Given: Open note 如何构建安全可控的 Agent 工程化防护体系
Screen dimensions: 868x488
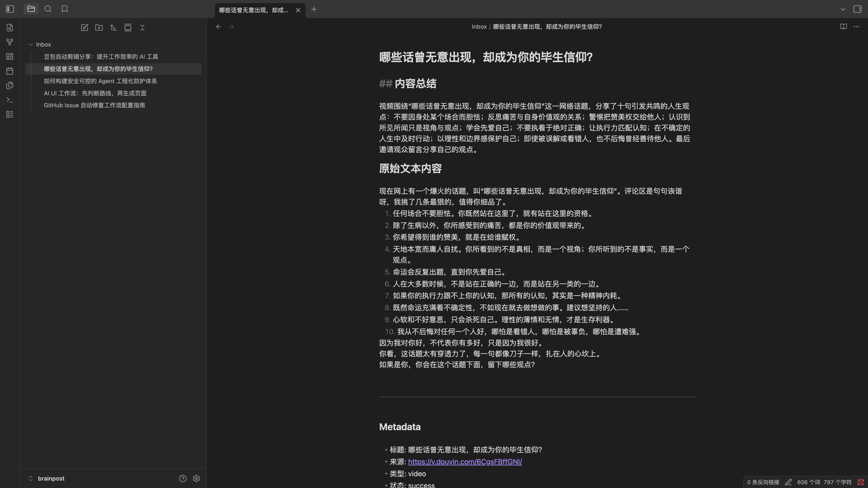Looking at the screenshot, I should 113,81.
